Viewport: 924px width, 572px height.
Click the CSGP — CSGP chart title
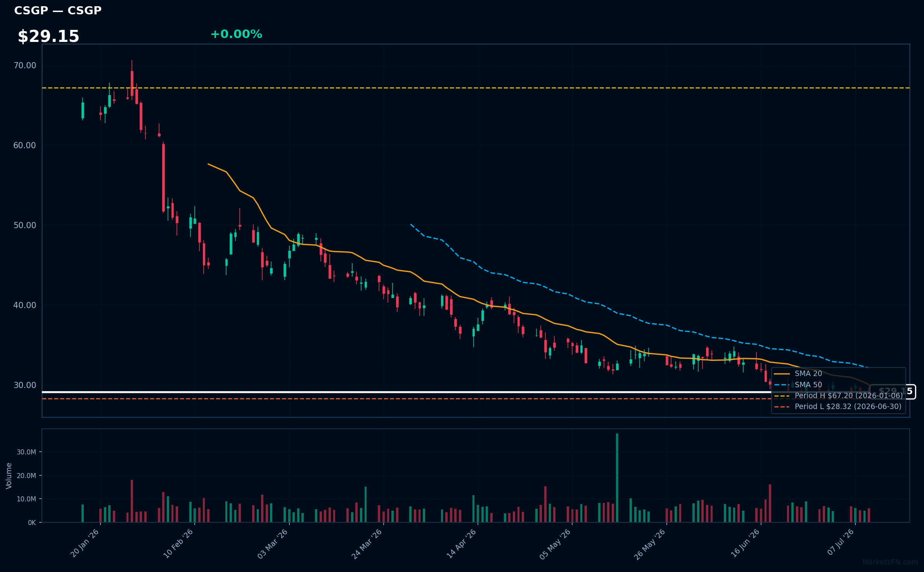point(58,10)
